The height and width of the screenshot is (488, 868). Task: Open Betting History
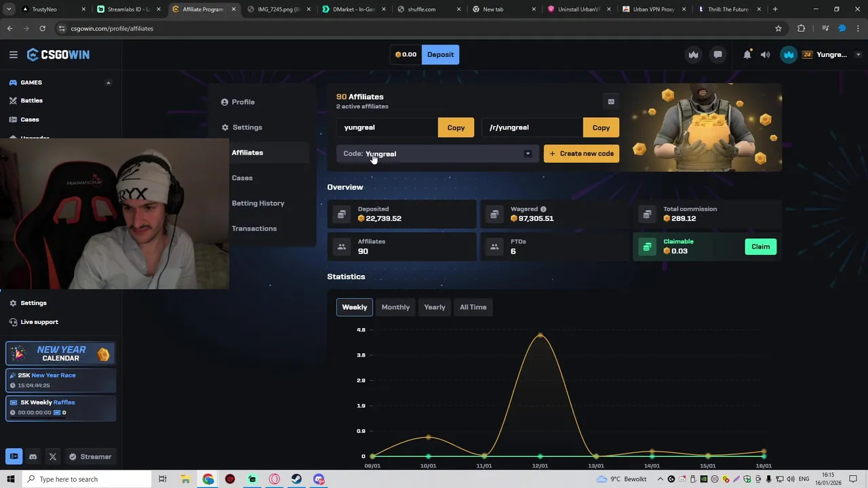coord(258,203)
